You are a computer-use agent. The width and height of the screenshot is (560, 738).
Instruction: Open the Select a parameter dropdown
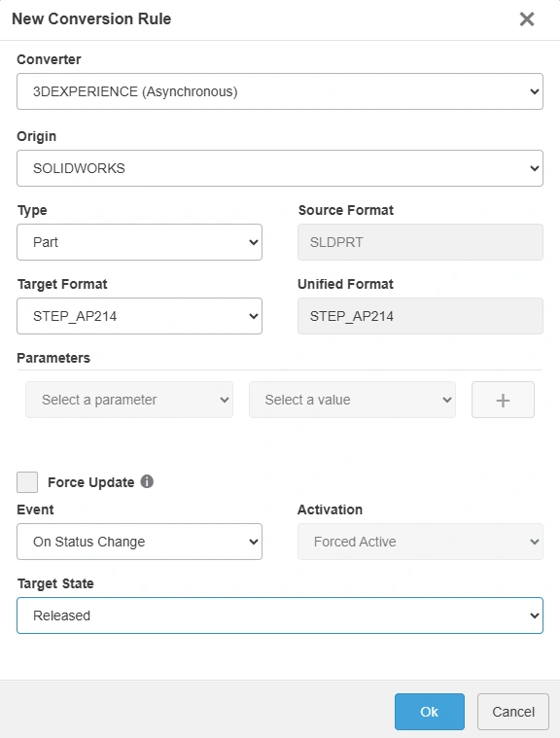[129, 400]
